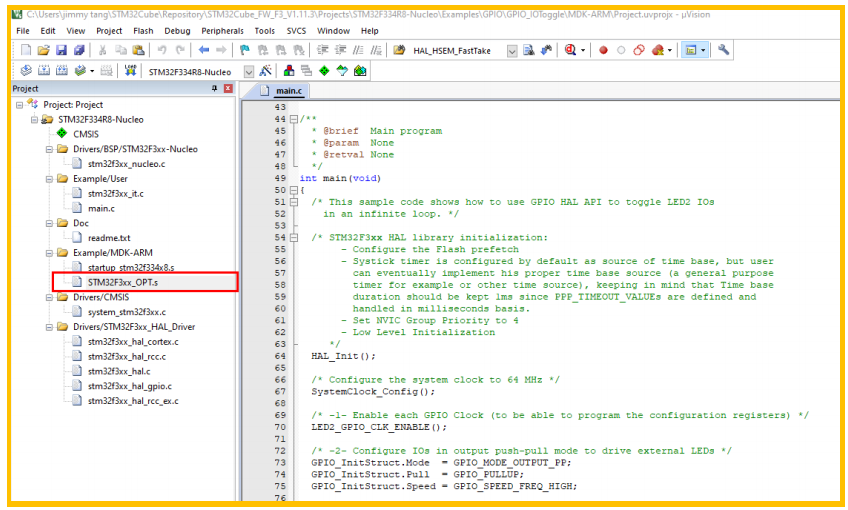
Task: Rebuild all target files icon
Action: (62, 71)
